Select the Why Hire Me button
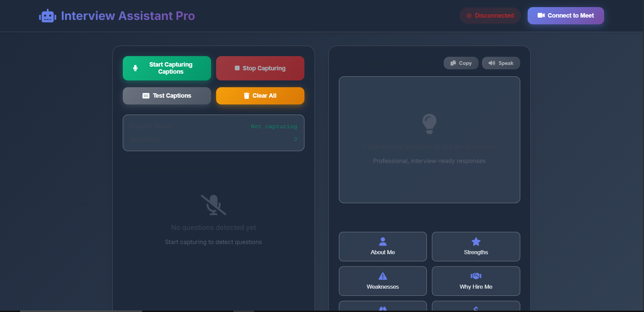The width and height of the screenshot is (644, 312). [x=476, y=281]
